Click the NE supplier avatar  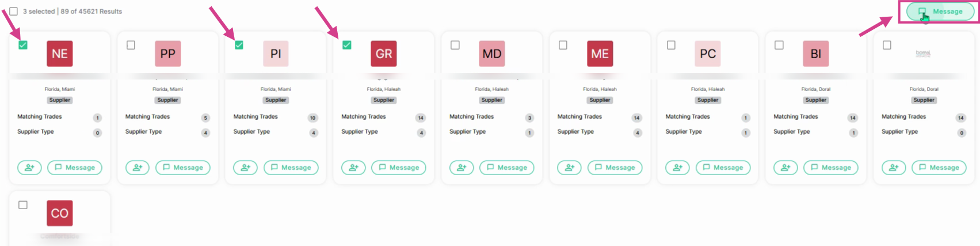(x=60, y=54)
